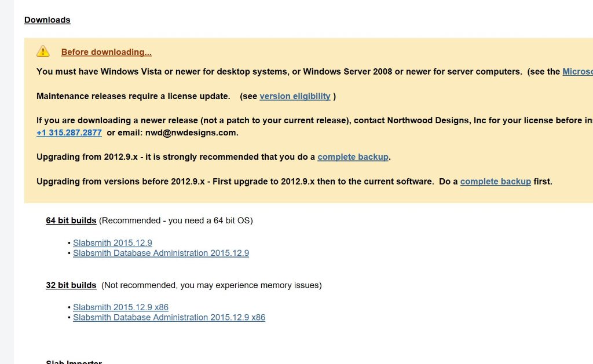
Task: Click "(Recommended - you need a 64 bit OS)" note
Action: coord(176,220)
